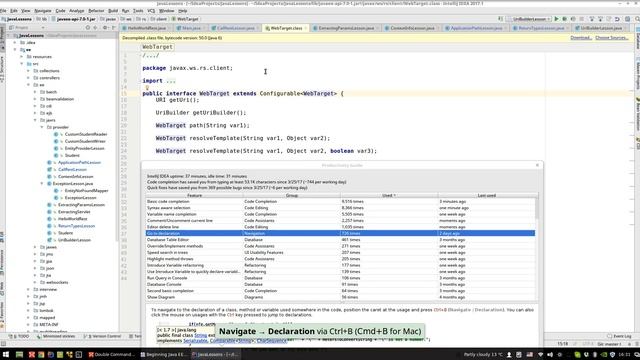
Task: Select EntityNotFoundMapper in project tree
Action: (x=87, y=191)
